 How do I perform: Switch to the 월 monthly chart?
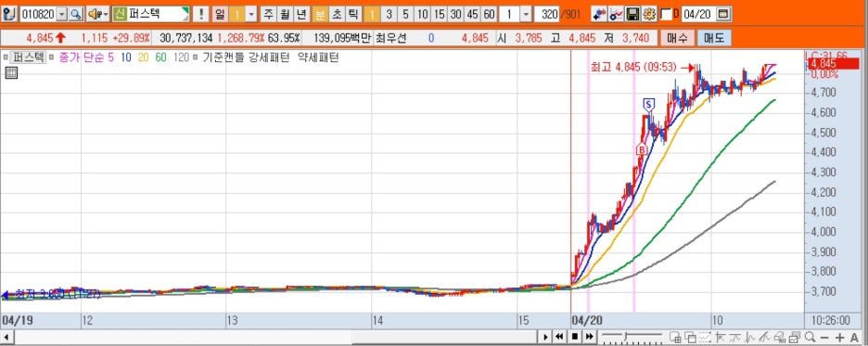(285, 14)
